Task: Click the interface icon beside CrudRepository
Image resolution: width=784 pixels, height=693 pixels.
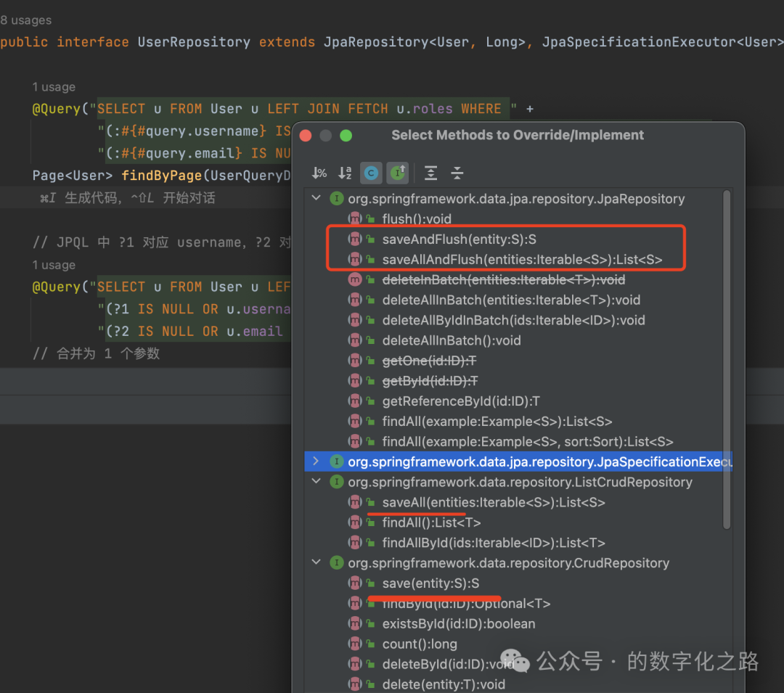Action: pos(337,562)
